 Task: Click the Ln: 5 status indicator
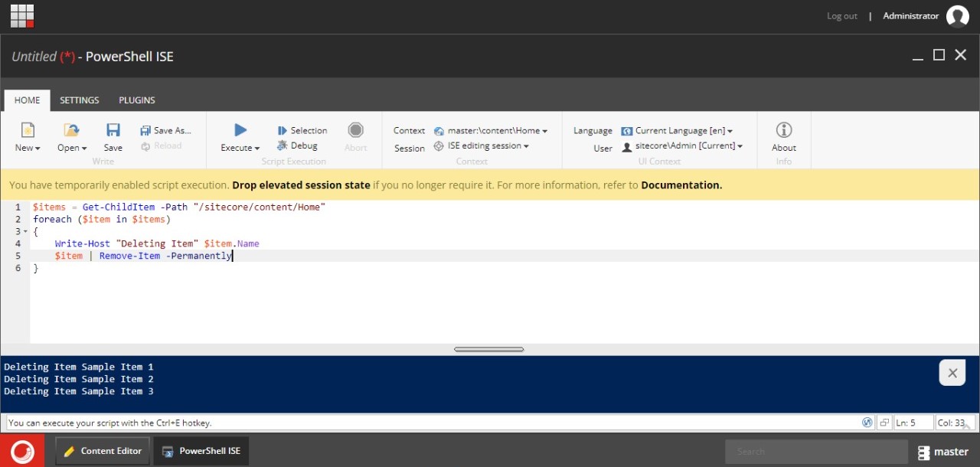click(913, 423)
